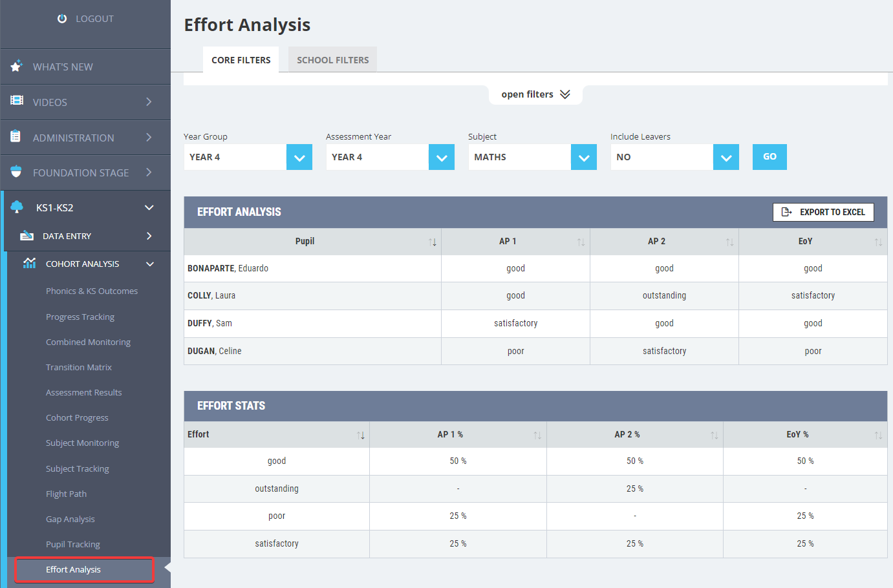Click Export to Excel button
The height and width of the screenshot is (588, 893).
point(823,212)
